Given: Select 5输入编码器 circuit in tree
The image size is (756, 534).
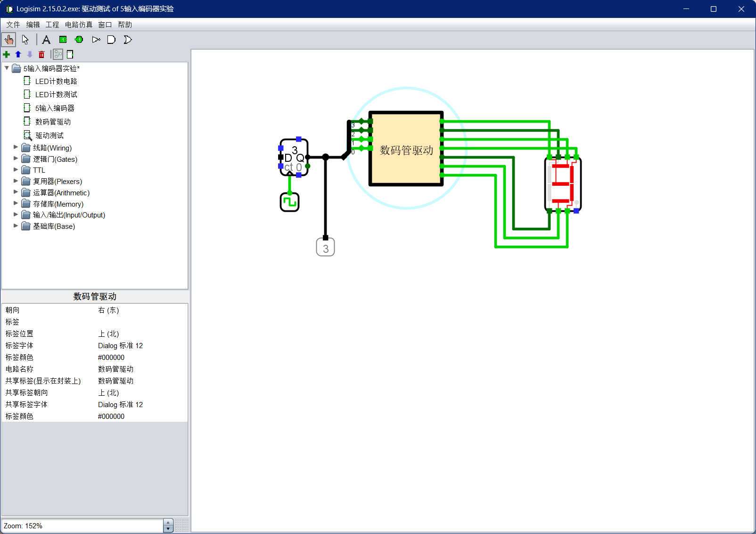Looking at the screenshot, I should tap(55, 108).
